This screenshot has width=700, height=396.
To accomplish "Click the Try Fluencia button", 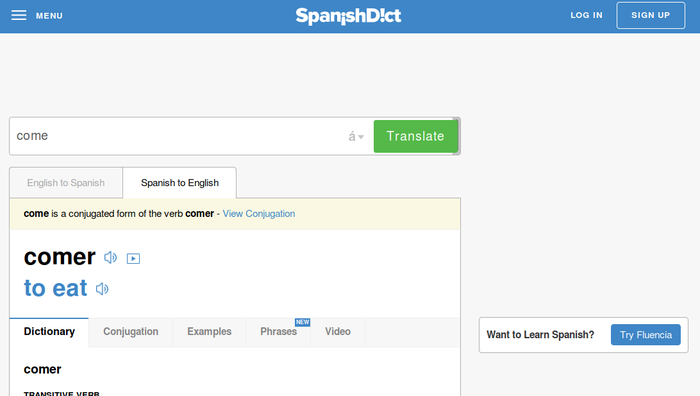I will pyautogui.click(x=646, y=335).
